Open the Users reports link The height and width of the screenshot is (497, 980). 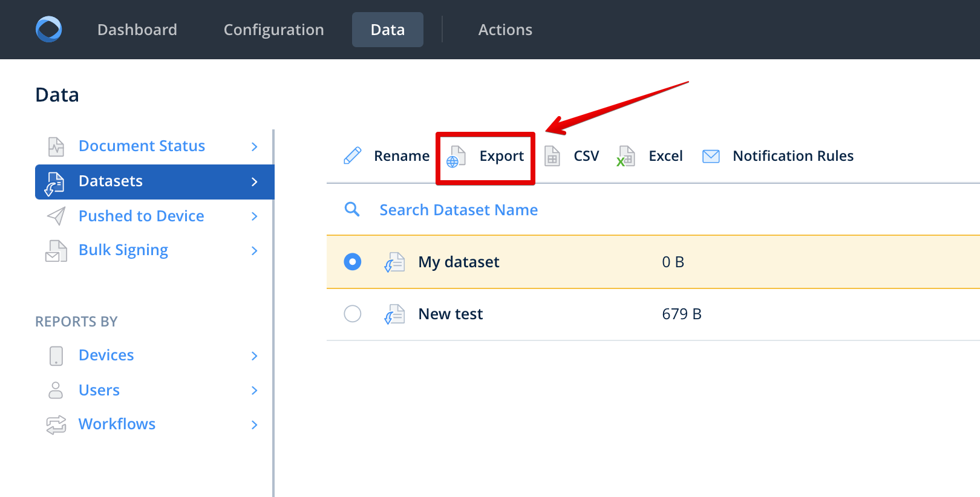[99, 390]
